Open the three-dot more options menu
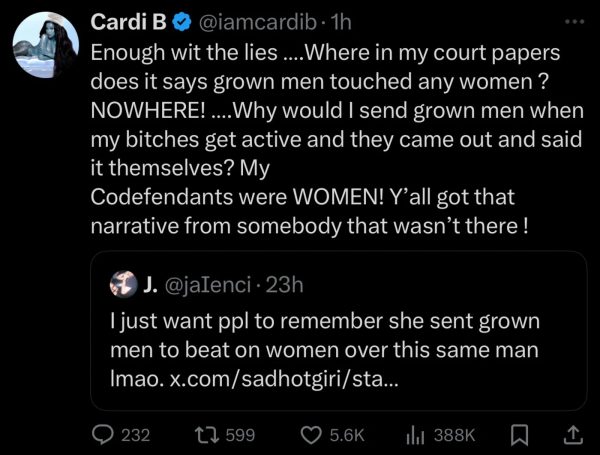Screen dimensions: 600x455 (571, 20)
